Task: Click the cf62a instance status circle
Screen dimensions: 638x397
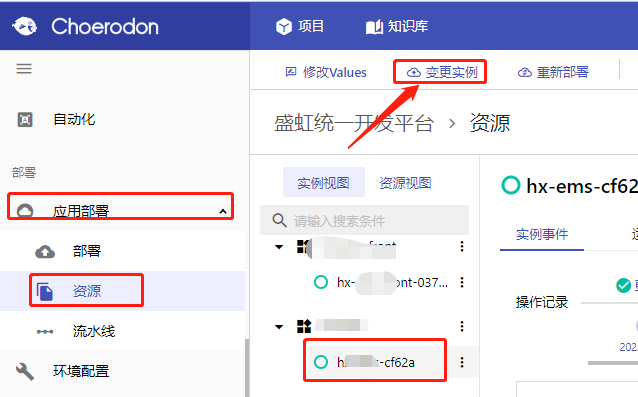Action: click(x=321, y=362)
